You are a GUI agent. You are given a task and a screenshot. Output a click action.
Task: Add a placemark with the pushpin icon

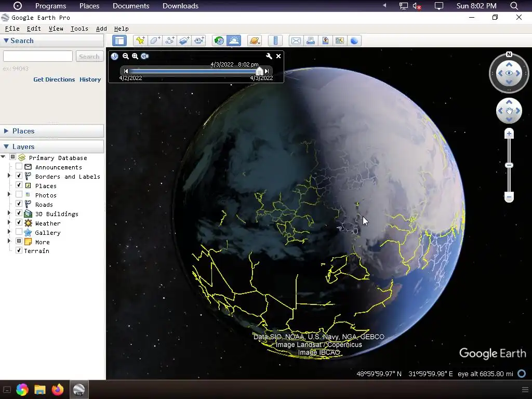coord(140,41)
